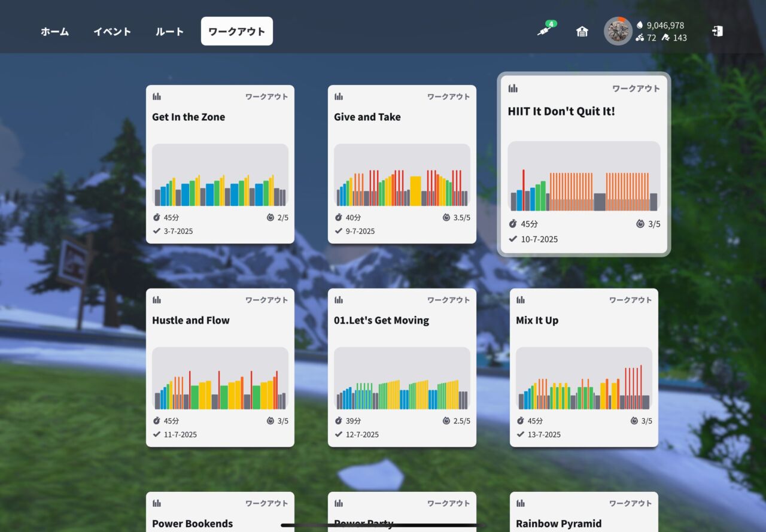This screenshot has height=532, width=766.
Task: Open the Give and Take workout title
Action: point(367,117)
